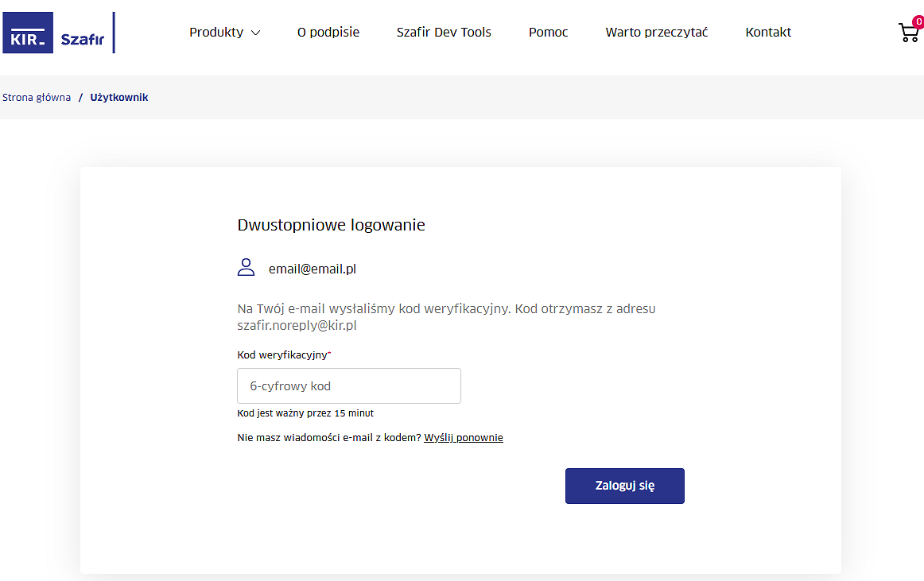This screenshot has width=924, height=581.
Task: Click the Kod weryfikacyjny label
Action: coord(283,354)
